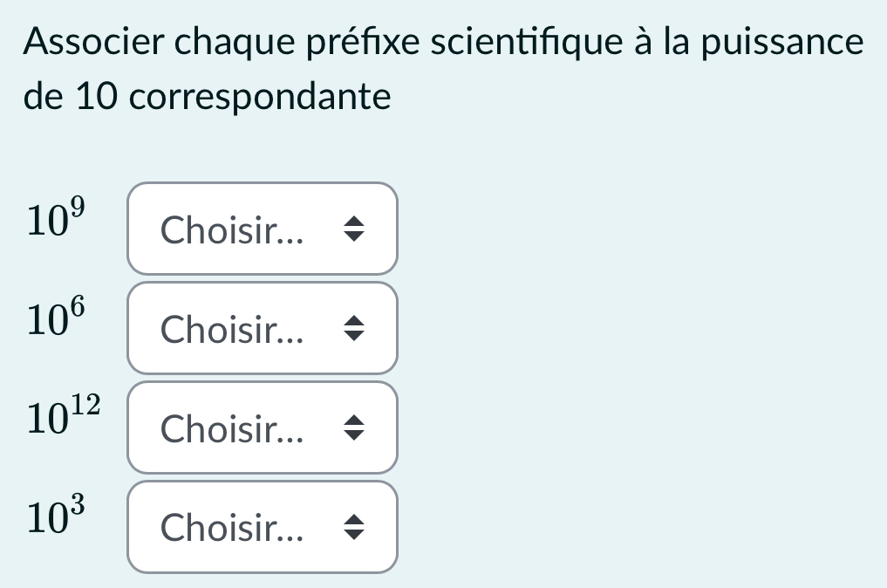Open the dropdown for 10⁹
Image resolution: width=887 pixels, height=588 pixels.
pos(263,229)
